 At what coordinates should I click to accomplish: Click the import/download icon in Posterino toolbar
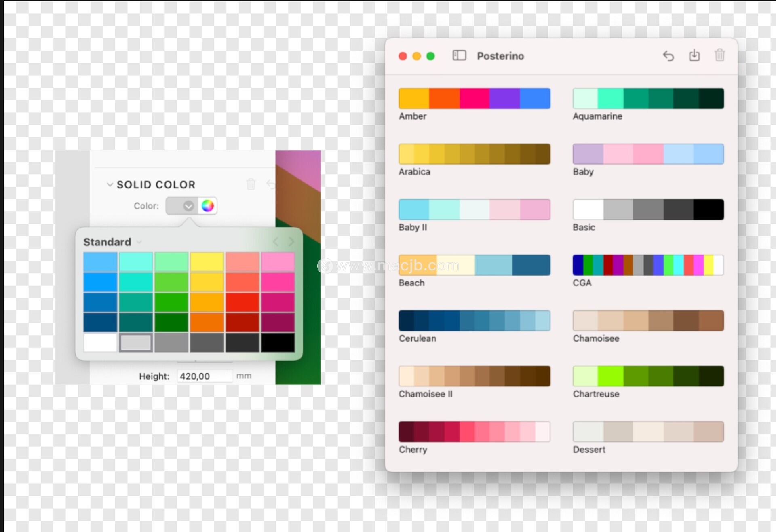694,55
